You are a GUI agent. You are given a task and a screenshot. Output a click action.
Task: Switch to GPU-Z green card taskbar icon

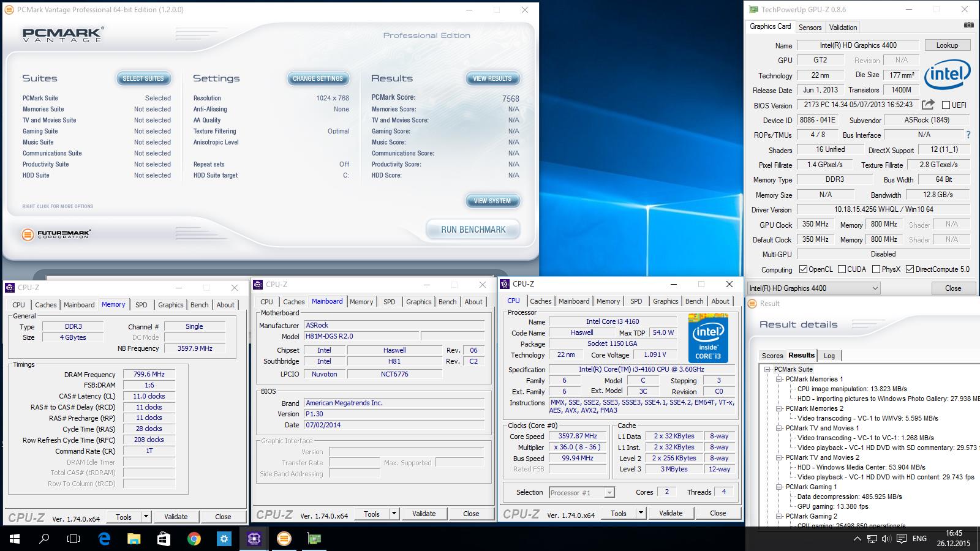click(x=314, y=539)
